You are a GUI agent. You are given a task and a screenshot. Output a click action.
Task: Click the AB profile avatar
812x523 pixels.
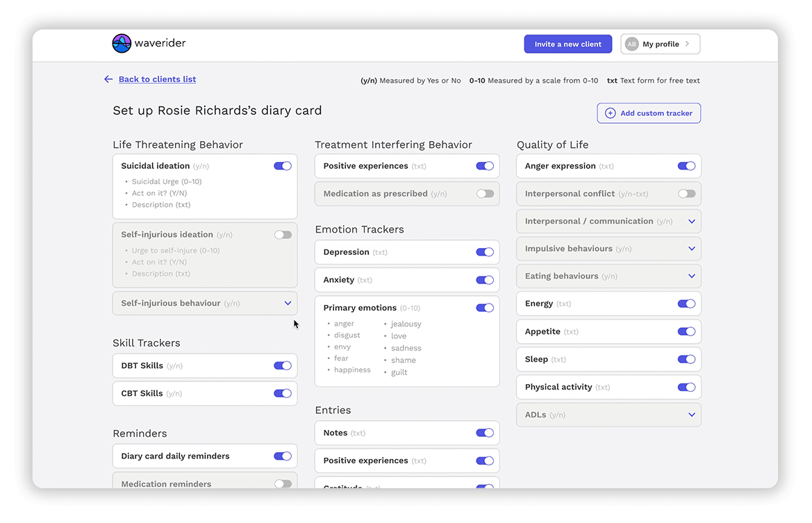[632, 44]
